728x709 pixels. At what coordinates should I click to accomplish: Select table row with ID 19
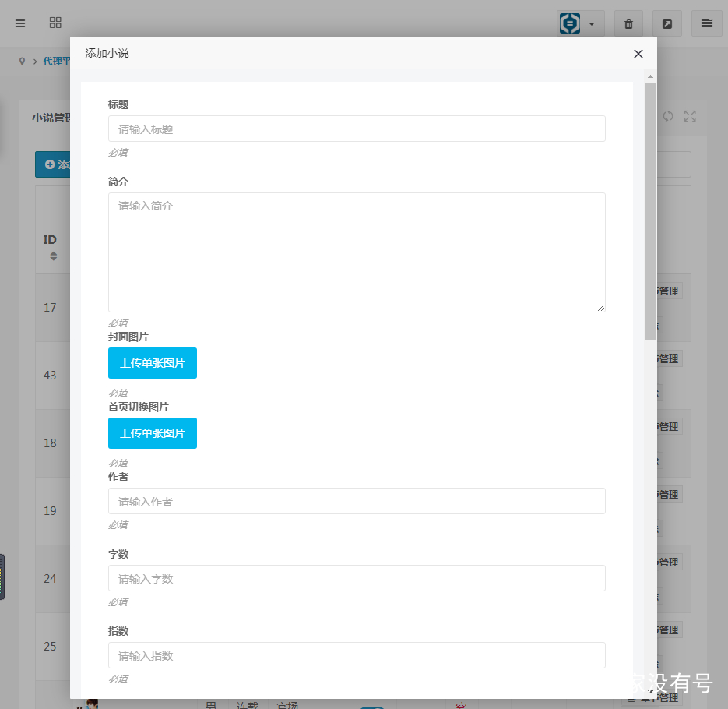[50, 511]
